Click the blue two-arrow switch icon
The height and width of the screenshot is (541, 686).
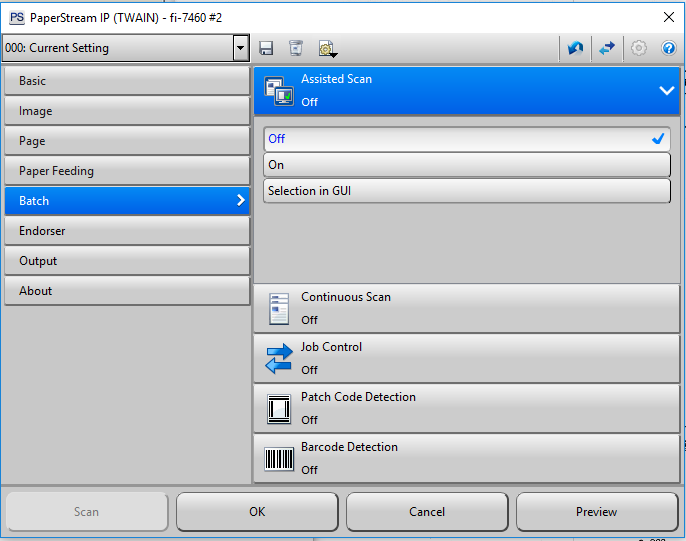(x=606, y=48)
